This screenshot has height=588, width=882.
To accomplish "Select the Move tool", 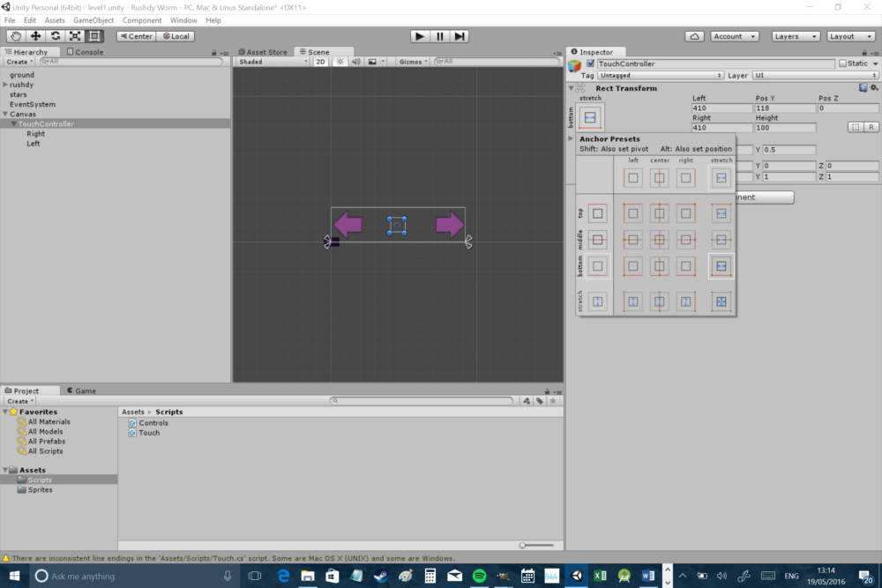I will pyautogui.click(x=34, y=36).
